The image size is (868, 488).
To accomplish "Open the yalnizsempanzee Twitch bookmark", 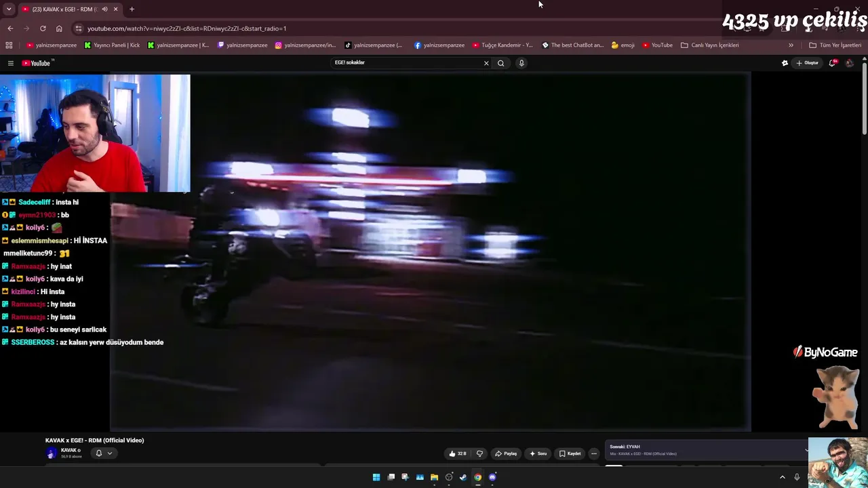I will point(243,45).
